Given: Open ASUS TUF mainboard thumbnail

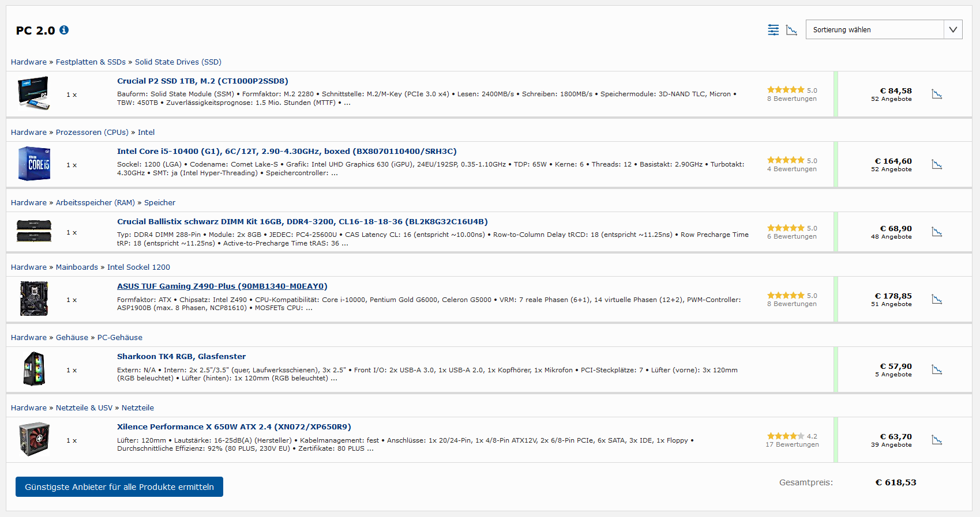Looking at the screenshot, I should point(34,299).
